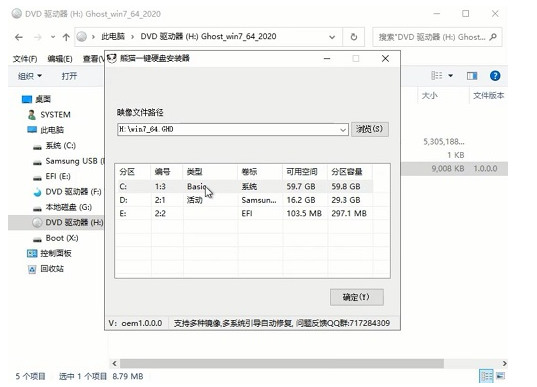Select partition D: row
This screenshot has width=537, height=387.
click(245, 200)
